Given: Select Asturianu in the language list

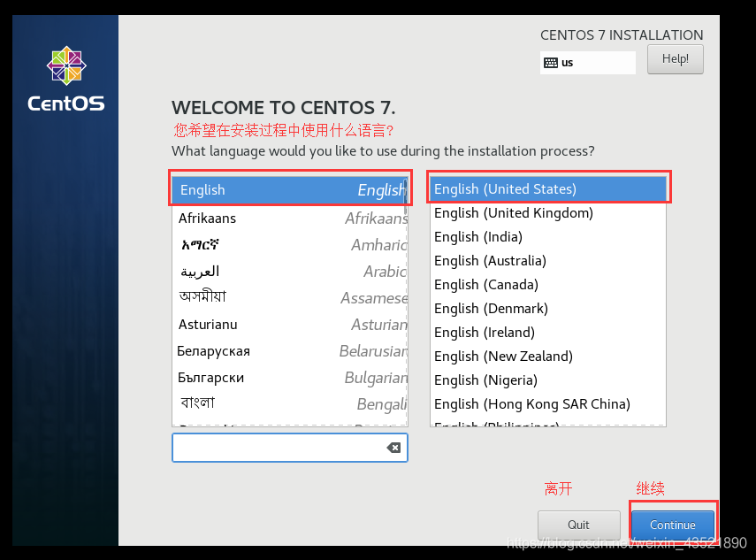Looking at the screenshot, I should [289, 324].
